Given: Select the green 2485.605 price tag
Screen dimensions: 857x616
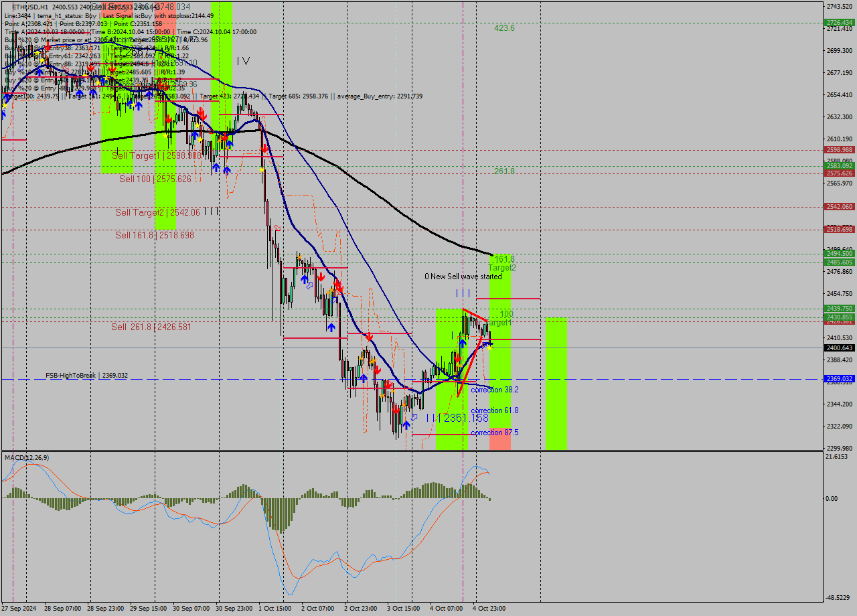Looking at the screenshot, I should click(x=840, y=262).
